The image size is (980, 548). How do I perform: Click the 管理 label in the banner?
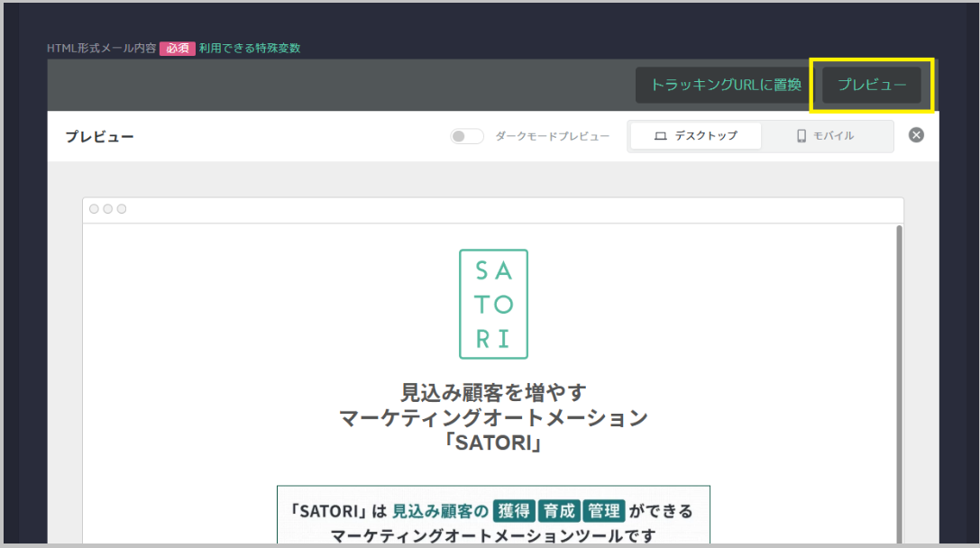(x=604, y=511)
